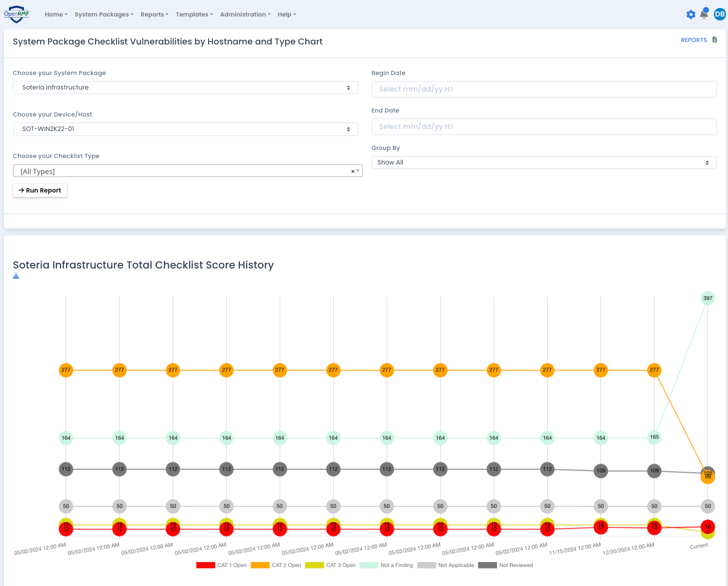The height and width of the screenshot is (586, 728).
Task: Open the settings gear icon
Action: pos(691,14)
